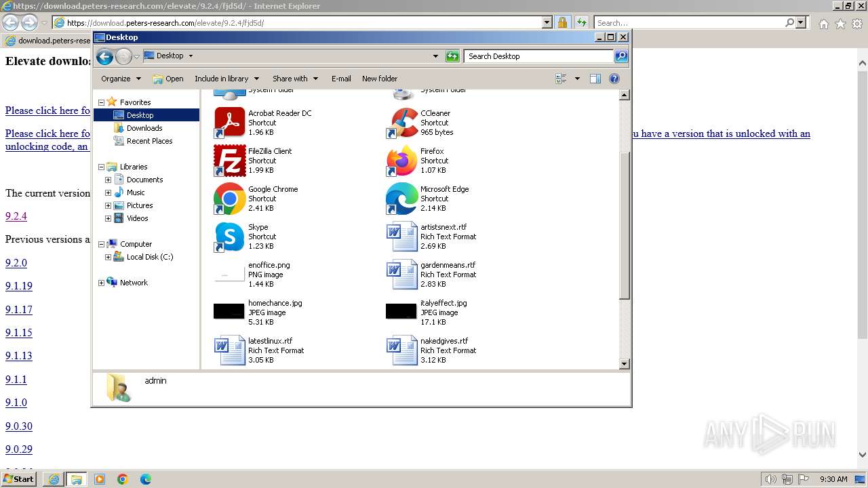Select Recent Places in Favorites
The image size is (868, 488).
point(149,141)
